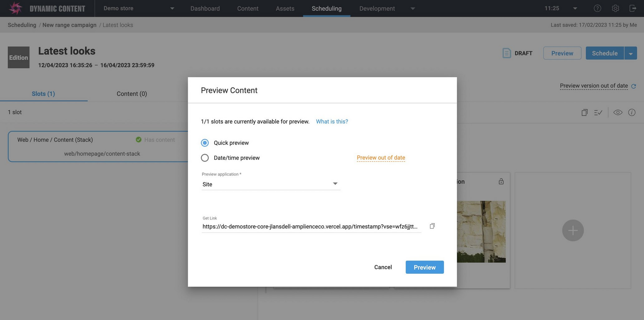Click refresh icon next to Preview version out of date
This screenshot has width=644, height=320.
pyautogui.click(x=634, y=86)
